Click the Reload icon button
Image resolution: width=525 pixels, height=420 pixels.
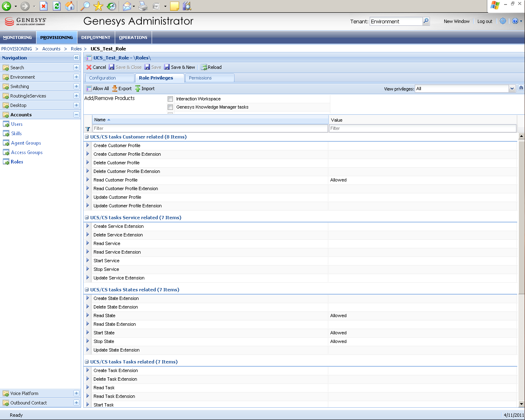[x=204, y=67]
